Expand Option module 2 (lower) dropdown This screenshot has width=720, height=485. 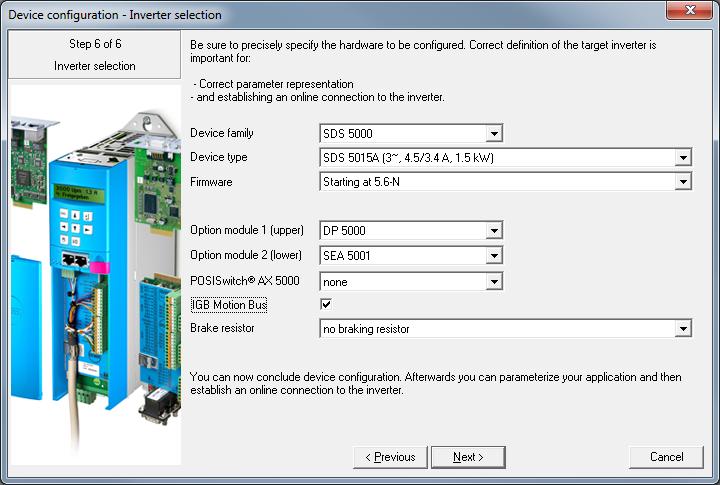click(494, 255)
